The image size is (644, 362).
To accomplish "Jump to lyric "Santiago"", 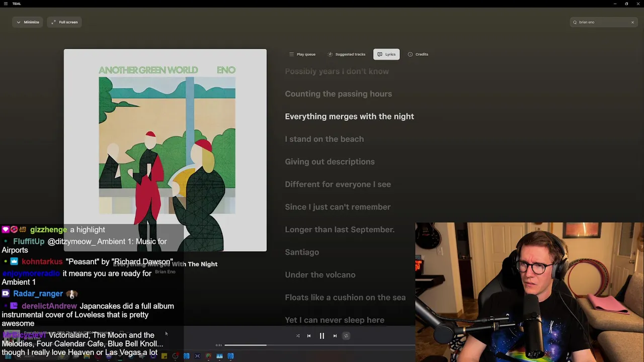I will 302,252.
